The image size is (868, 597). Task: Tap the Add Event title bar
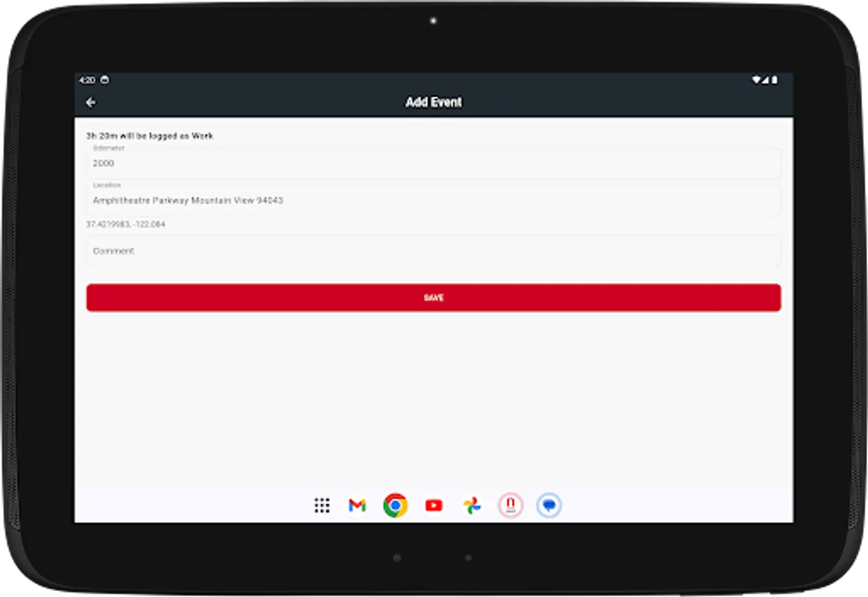click(434, 102)
